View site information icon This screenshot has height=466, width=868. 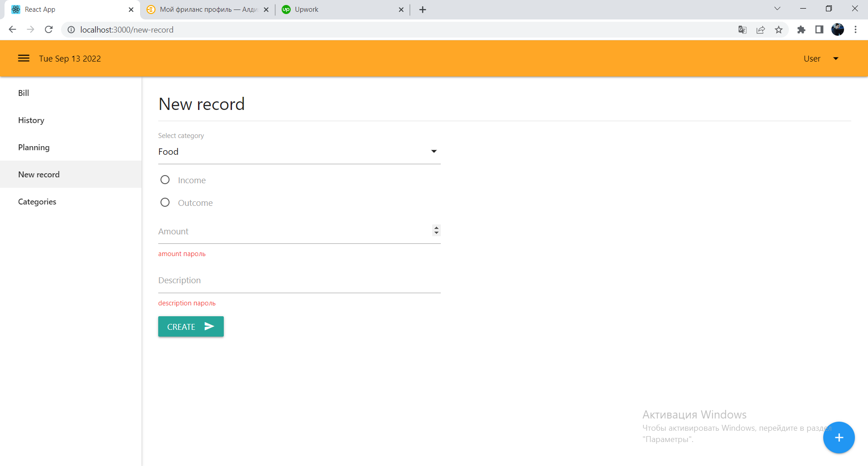[71, 30]
